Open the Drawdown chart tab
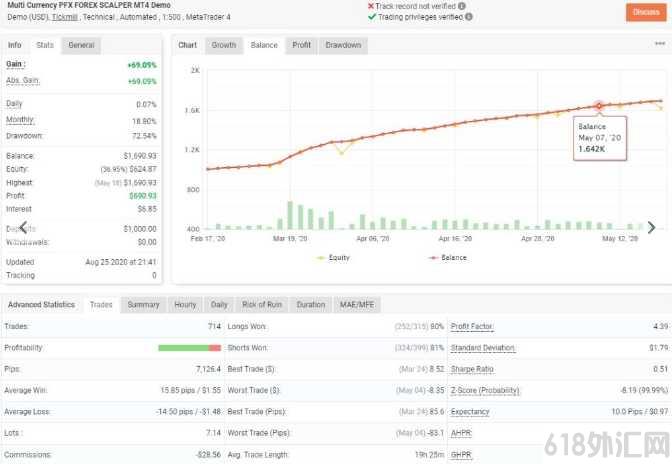Image resolution: width=672 pixels, height=464 pixels. [343, 45]
